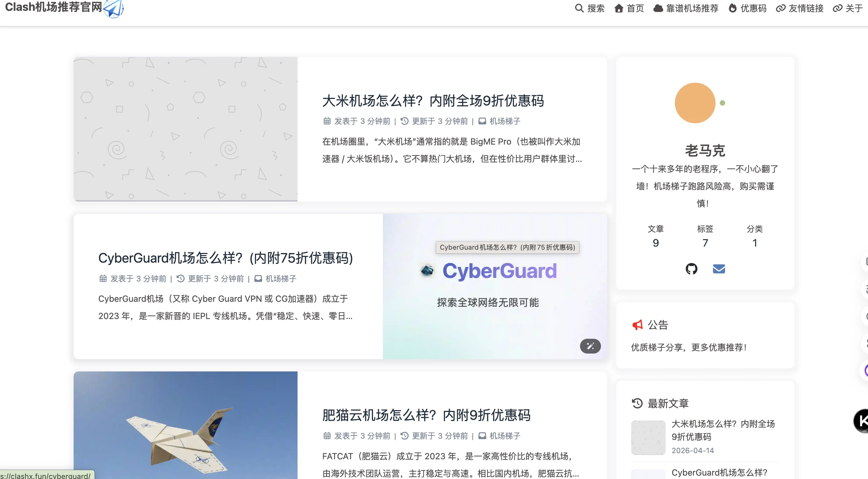This screenshot has width=868, height=479.
Task: Click 机场梯子 category under 大米机场 post
Action: (505, 121)
